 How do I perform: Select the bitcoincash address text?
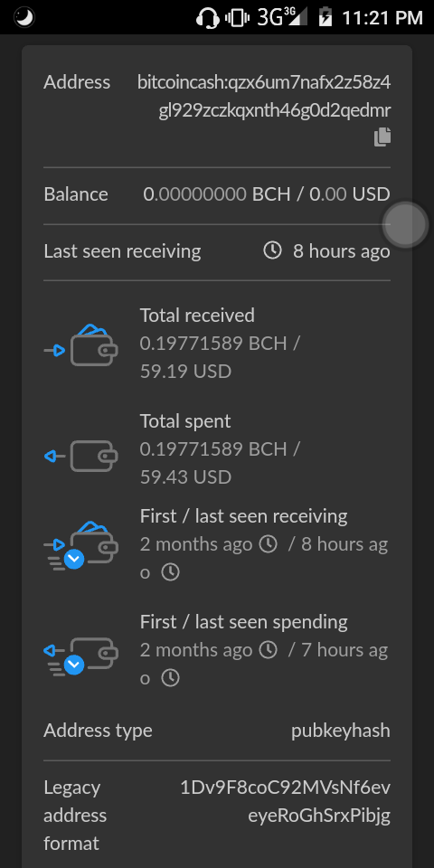pyautogui.click(x=264, y=97)
